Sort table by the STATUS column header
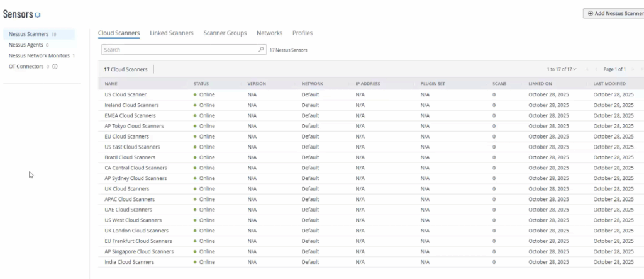Image resolution: width=644 pixels, height=279 pixels. click(201, 83)
